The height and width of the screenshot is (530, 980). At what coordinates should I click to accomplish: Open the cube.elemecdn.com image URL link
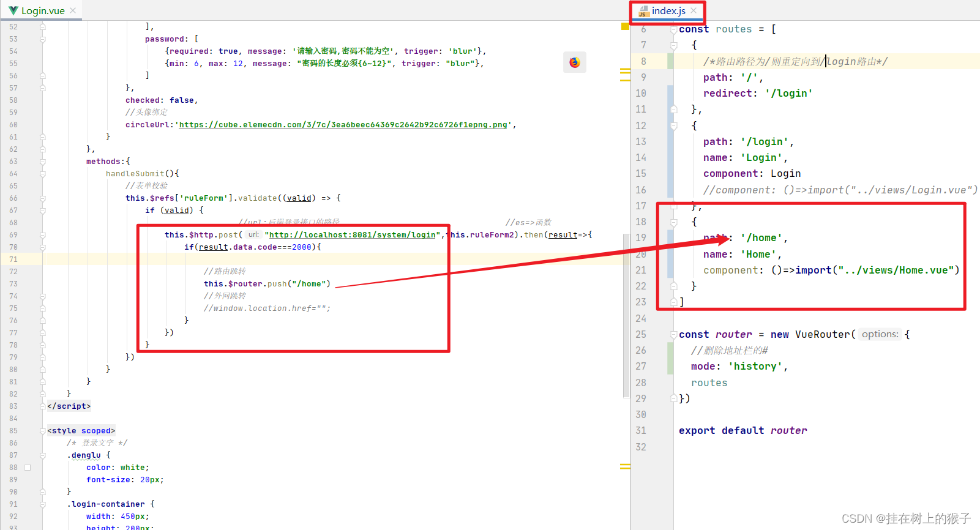[343, 125]
